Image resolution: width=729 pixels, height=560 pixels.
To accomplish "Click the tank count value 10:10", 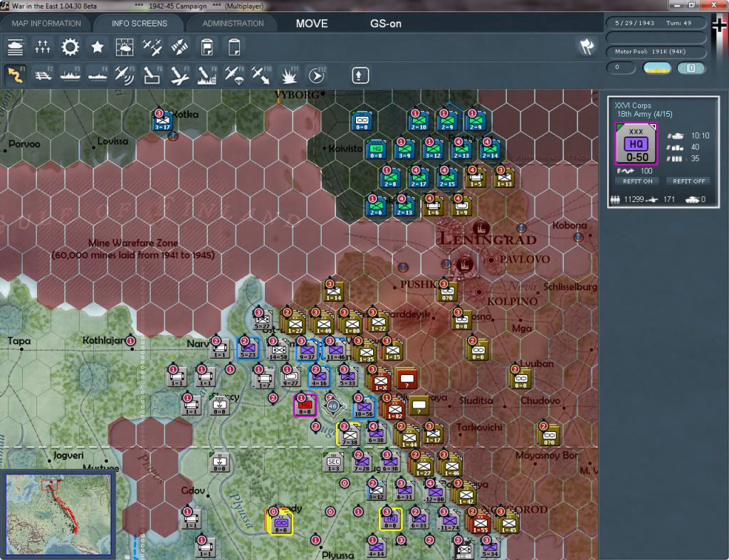I will 701,136.
